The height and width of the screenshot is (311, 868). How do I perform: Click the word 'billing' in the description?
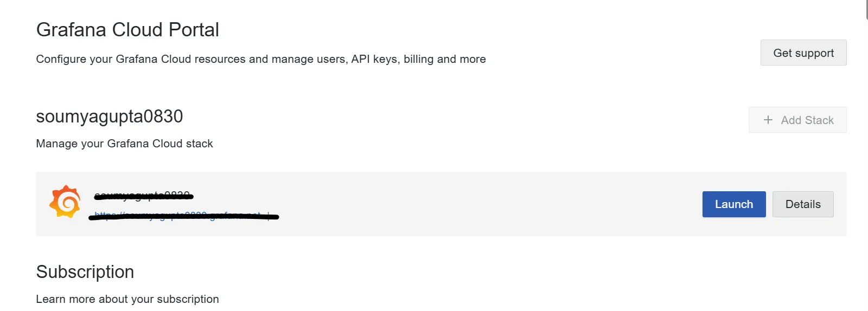pyautogui.click(x=418, y=59)
